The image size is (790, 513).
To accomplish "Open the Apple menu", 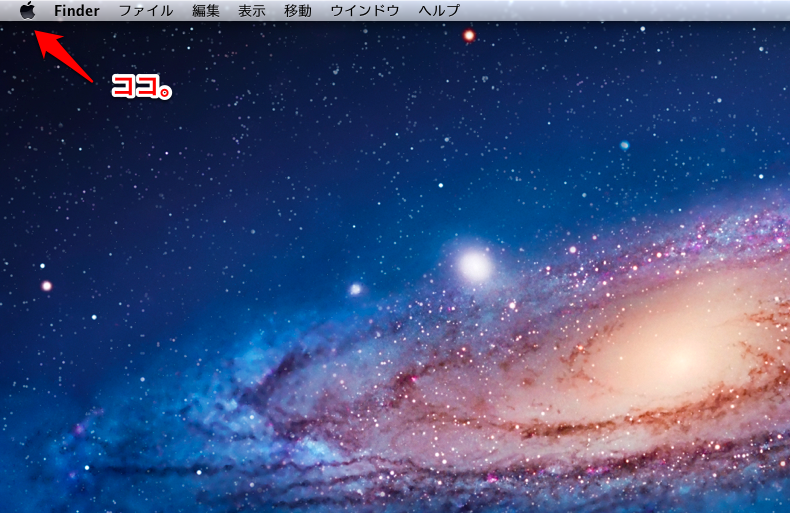I will [28, 10].
